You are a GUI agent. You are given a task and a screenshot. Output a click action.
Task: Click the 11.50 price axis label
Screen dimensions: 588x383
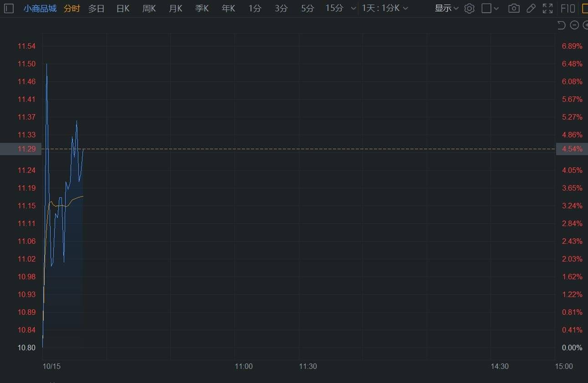click(x=26, y=64)
